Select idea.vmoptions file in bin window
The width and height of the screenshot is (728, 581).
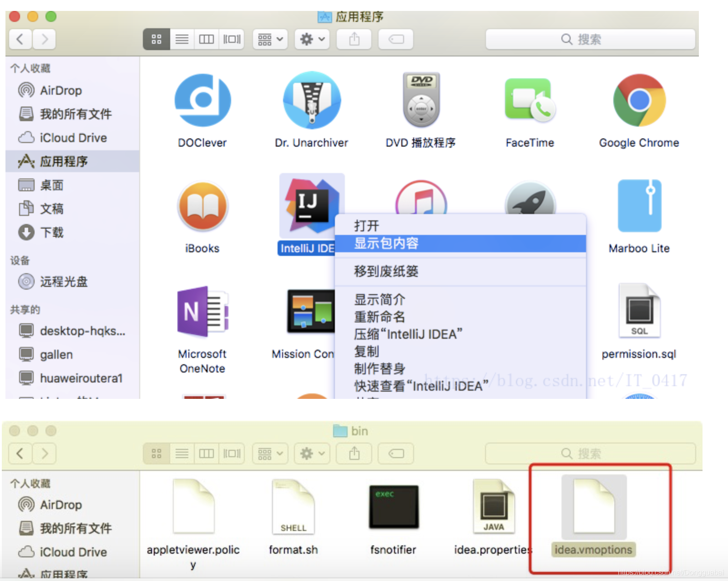pyautogui.click(x=594, y=506)
